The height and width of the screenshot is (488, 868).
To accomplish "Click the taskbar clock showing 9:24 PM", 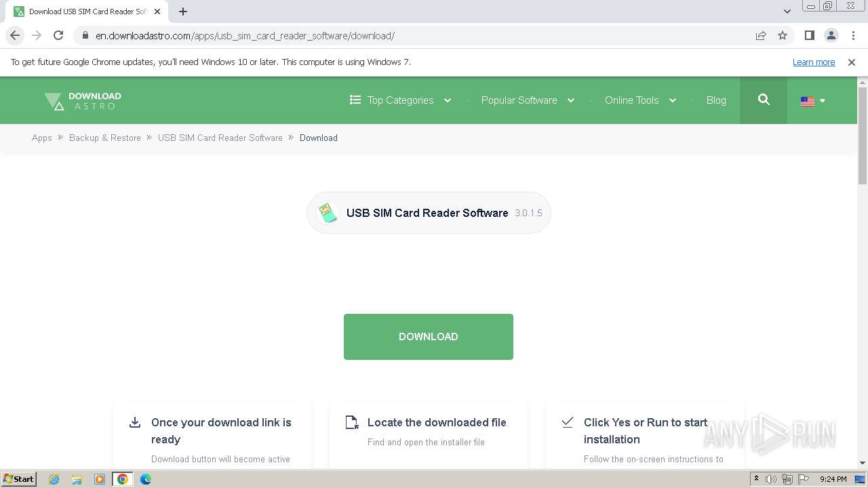I will tap(833, 479).
